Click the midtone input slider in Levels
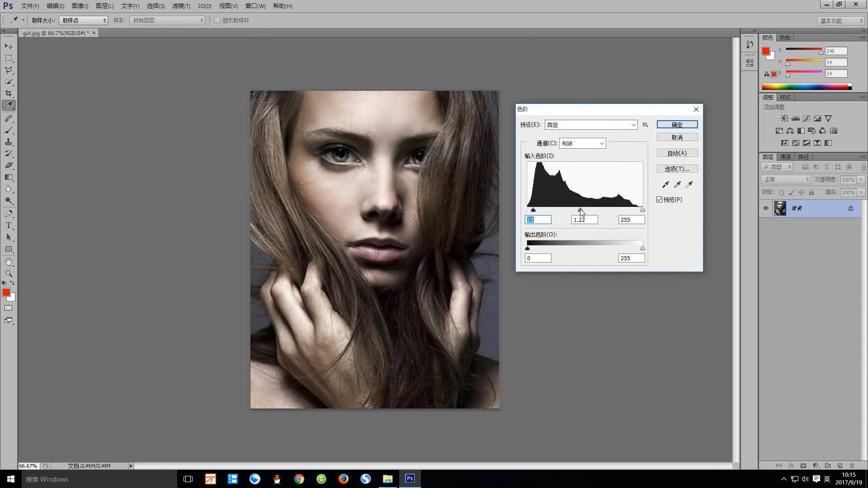Screen dimensions: 868x488 580,210
